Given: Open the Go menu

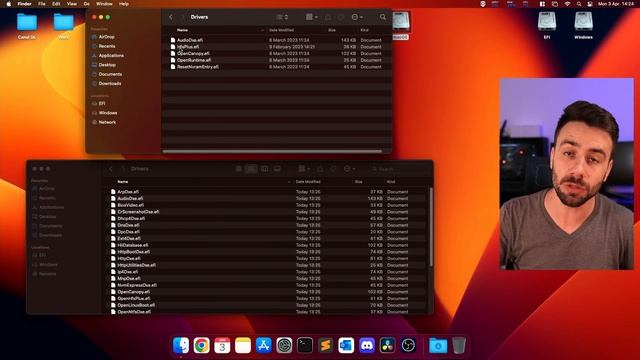Looking at the screenshot, I should coord(87,4).
